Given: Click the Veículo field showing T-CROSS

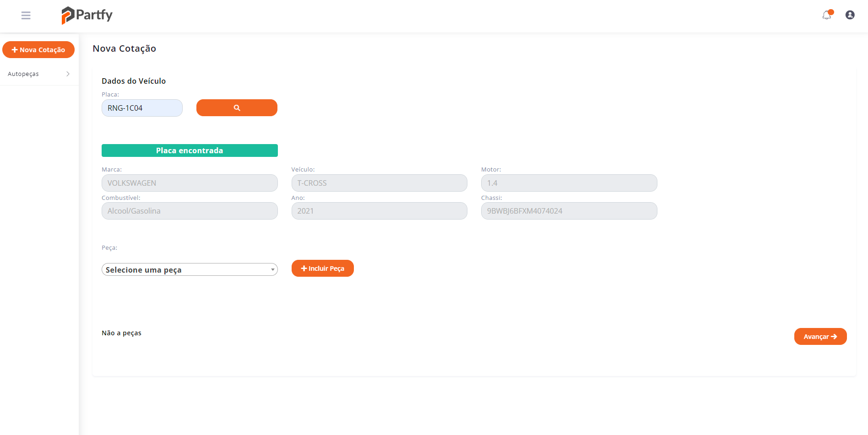Looking at the screenshot, I should 379,183.
